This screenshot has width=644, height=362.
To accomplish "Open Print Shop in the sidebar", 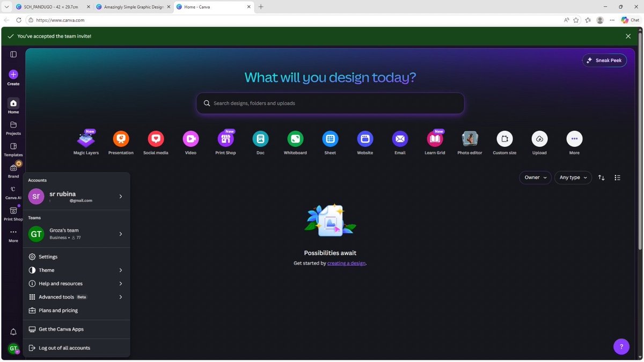I will [x=13, y=213].
